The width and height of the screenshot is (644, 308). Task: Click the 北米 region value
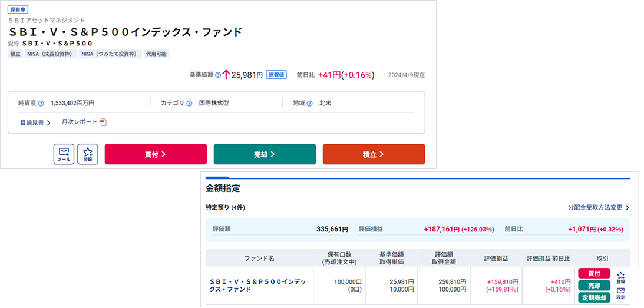pyautogui.click(x=325, y=104)
